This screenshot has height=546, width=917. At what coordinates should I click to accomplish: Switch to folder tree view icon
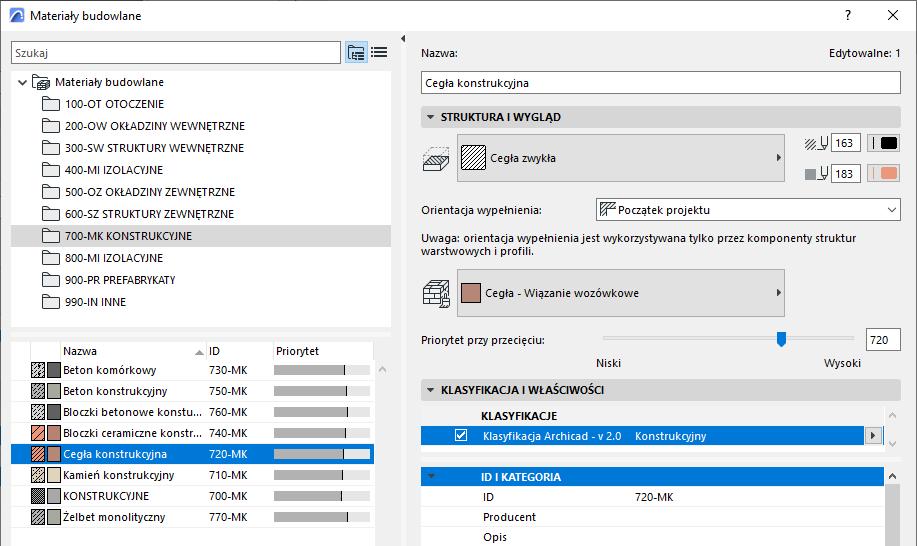pos(356,53)
